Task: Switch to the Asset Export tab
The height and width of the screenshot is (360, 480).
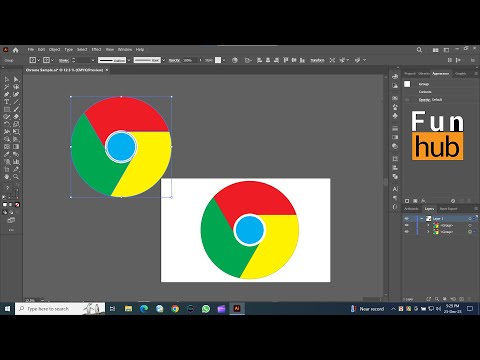Action: 448,209
